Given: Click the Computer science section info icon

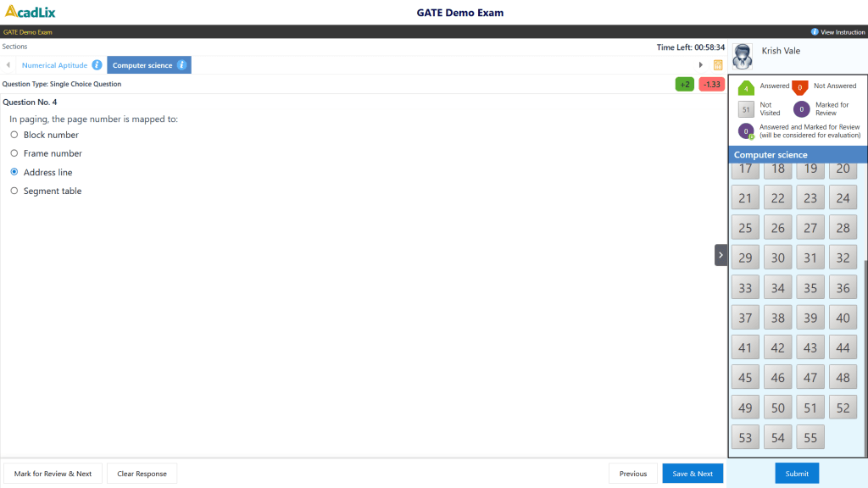Looking at the screenshot, I should (182, 64).
